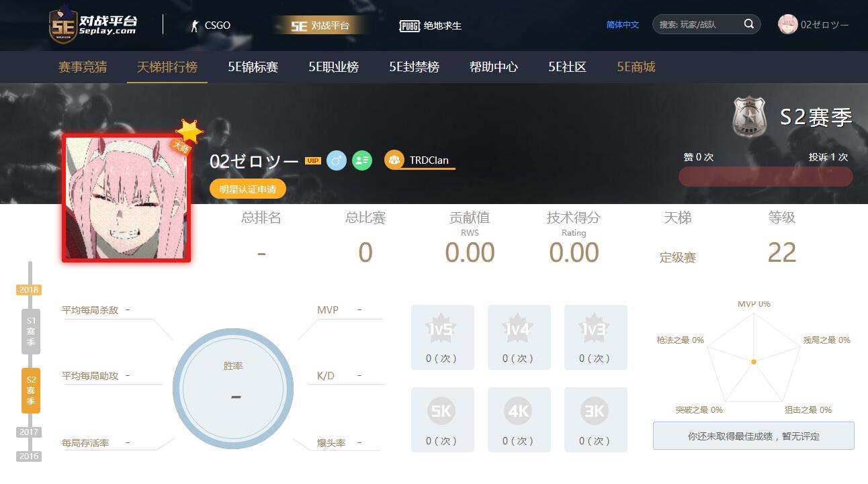Image resolution: width=868 pixels, height=484 pixels.
Task: Select the 2017 year on timeline
Action: tap(29, 432)
